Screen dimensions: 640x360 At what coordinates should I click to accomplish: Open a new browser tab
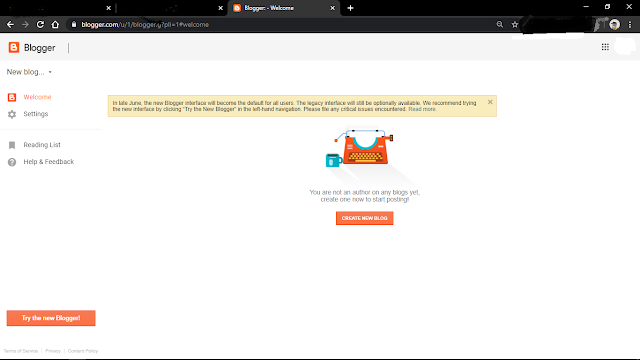tap(350, 8)
